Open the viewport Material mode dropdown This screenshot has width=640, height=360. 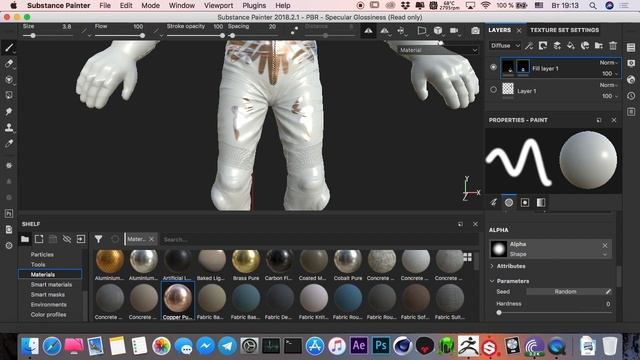[x=438, y=50]
